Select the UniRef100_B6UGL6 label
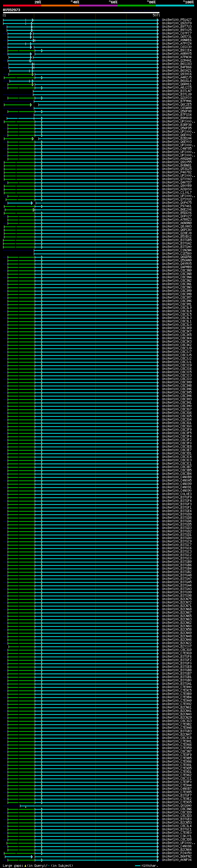197x868 pixels. click(x=177, y=81)
